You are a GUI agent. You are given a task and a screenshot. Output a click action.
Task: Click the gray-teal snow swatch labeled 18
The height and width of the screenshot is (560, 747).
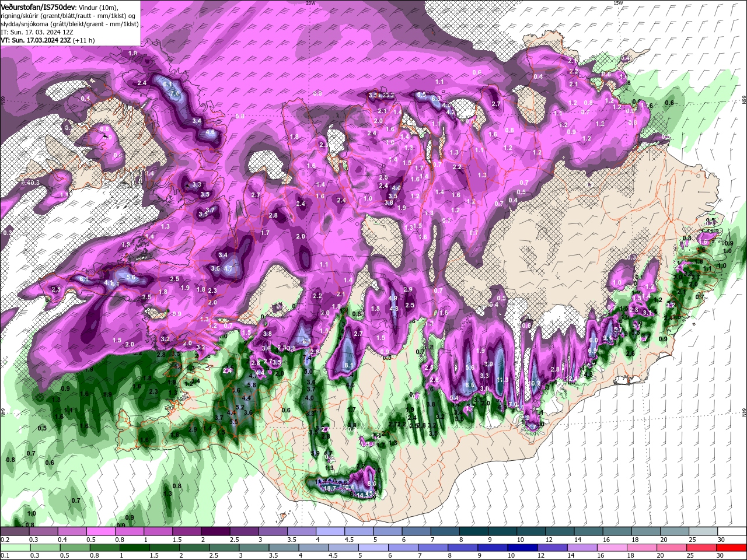click(647, 531)
